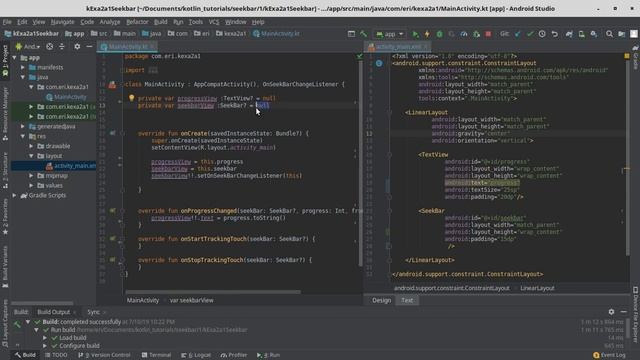
Task: Open the Logcat tool window
Action: [196, 355]
